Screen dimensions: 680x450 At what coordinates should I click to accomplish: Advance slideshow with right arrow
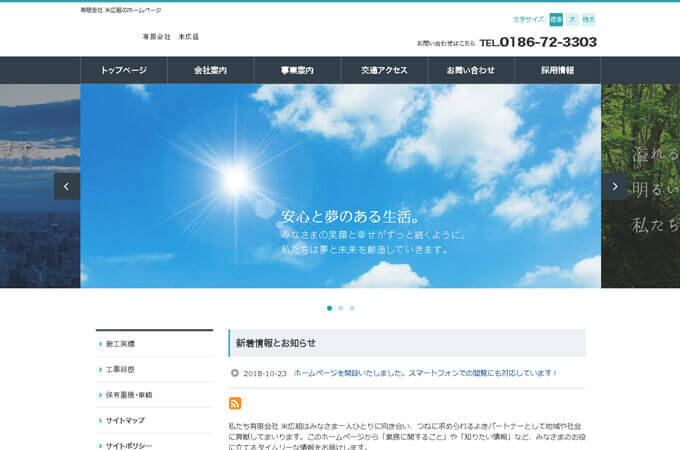click(x=614, y=186)
